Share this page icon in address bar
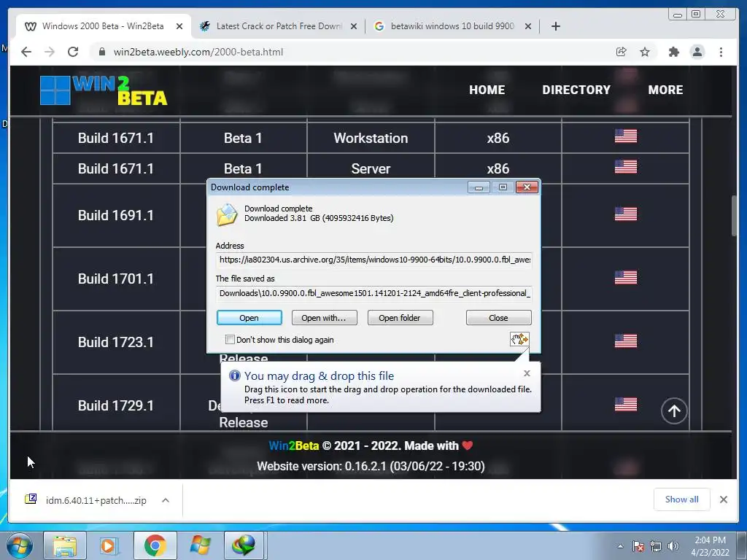 pyautogui.click(x=621, y=52)
